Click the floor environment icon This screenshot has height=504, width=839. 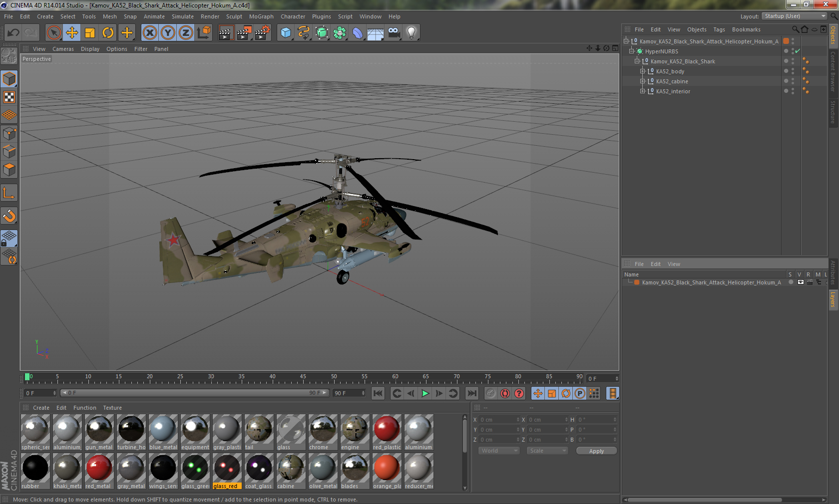point(376,33)
